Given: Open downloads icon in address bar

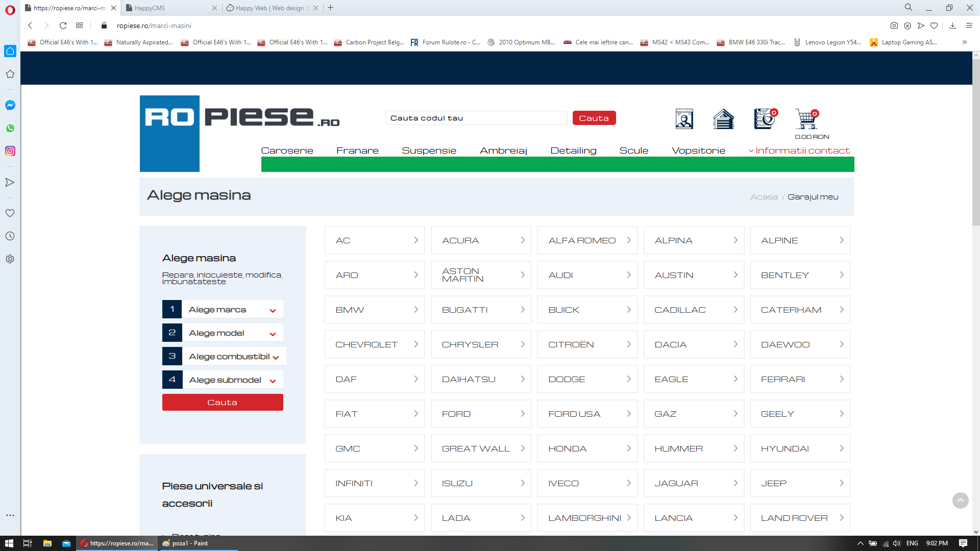Looking at the screenshot, I should click(952, 26).
